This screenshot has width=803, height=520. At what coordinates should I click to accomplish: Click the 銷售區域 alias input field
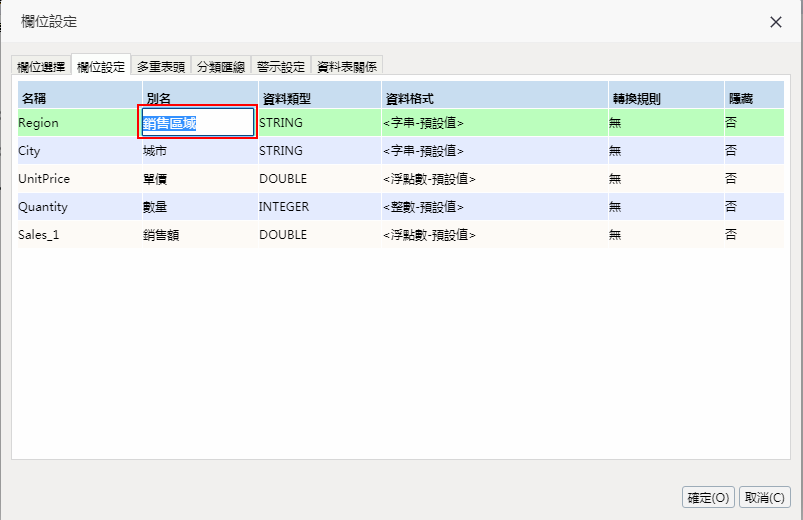coord(197,122)
